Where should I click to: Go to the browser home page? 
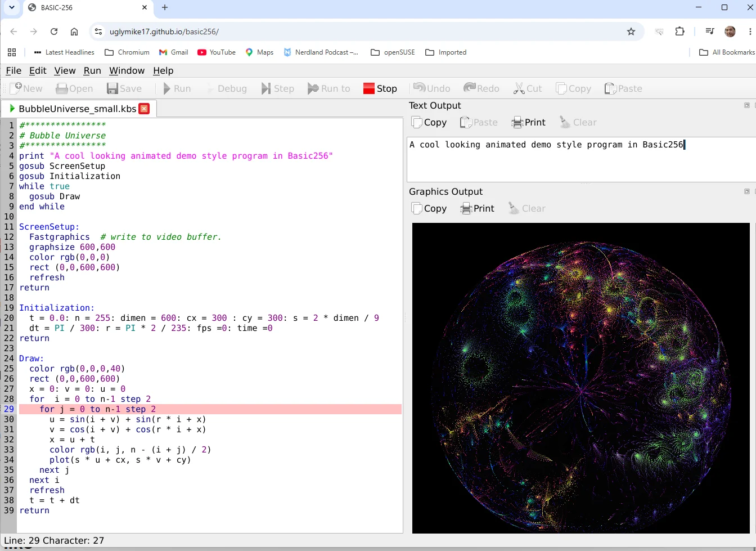click(x=74, y=32)
